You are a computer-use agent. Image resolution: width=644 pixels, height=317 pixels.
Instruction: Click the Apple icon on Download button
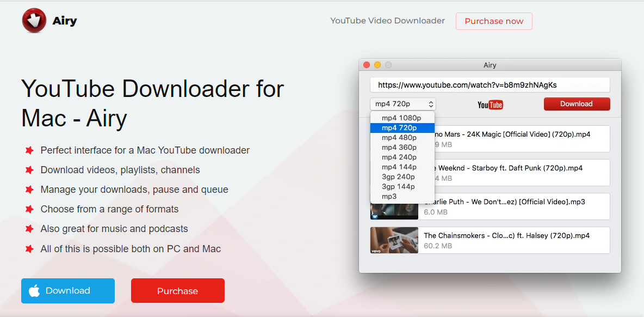(34, 291)
